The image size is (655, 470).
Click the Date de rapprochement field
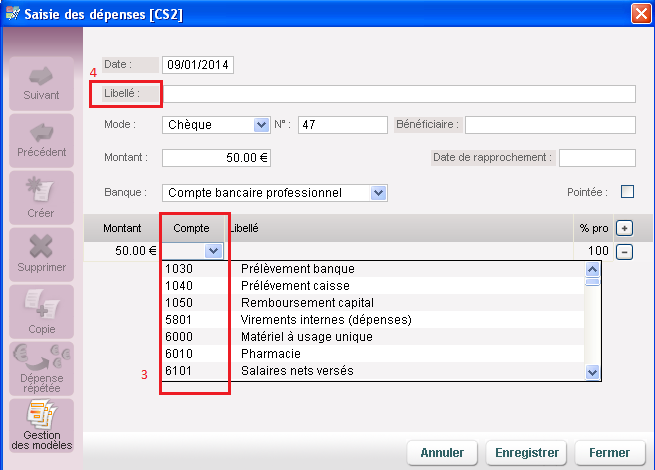[597, 158]
